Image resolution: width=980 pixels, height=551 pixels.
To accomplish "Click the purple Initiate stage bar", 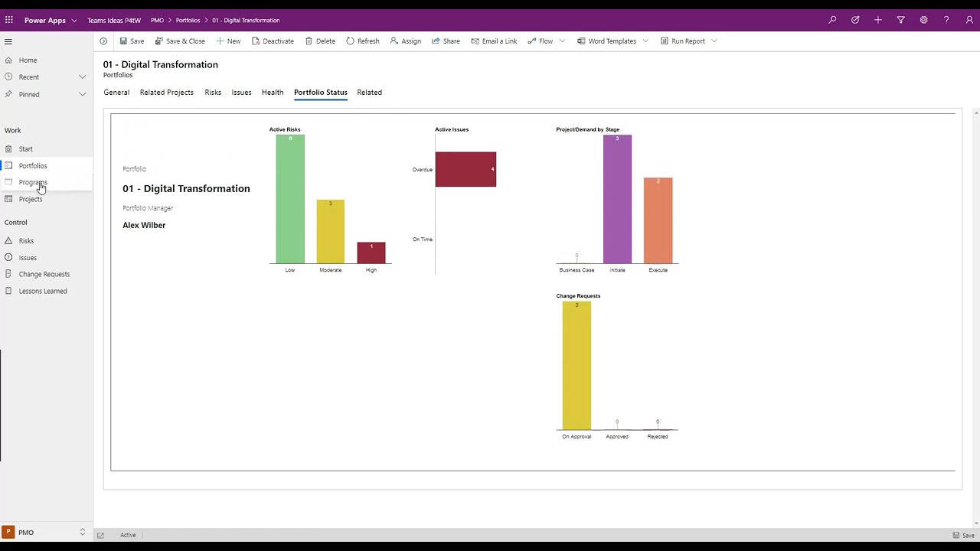I will click(617, 199).
